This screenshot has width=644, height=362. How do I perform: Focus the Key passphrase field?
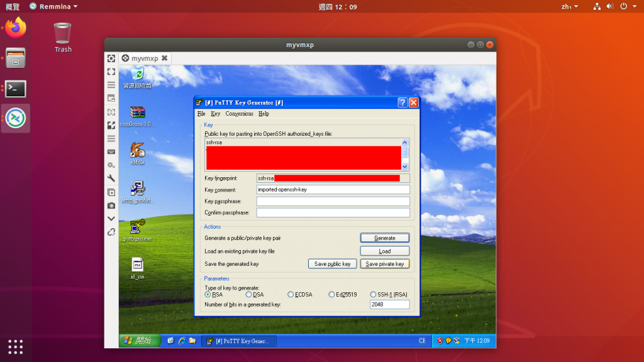click(x=333, y=201)
